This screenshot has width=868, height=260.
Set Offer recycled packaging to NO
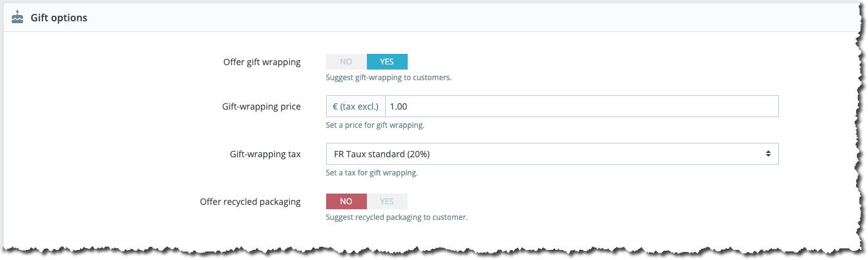click(x=346, y=201)
